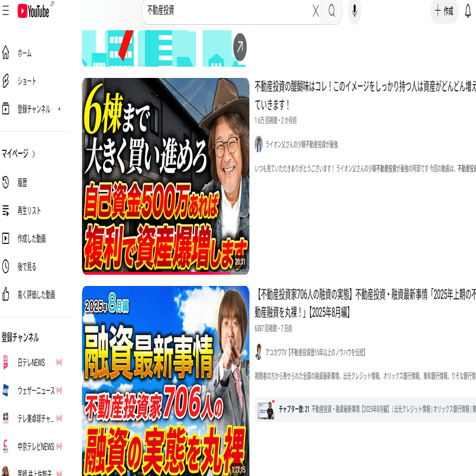Play the 6棟まで大きく買い進めろ video thumbnail
This screenshot has width=476, height=476.
165,176
